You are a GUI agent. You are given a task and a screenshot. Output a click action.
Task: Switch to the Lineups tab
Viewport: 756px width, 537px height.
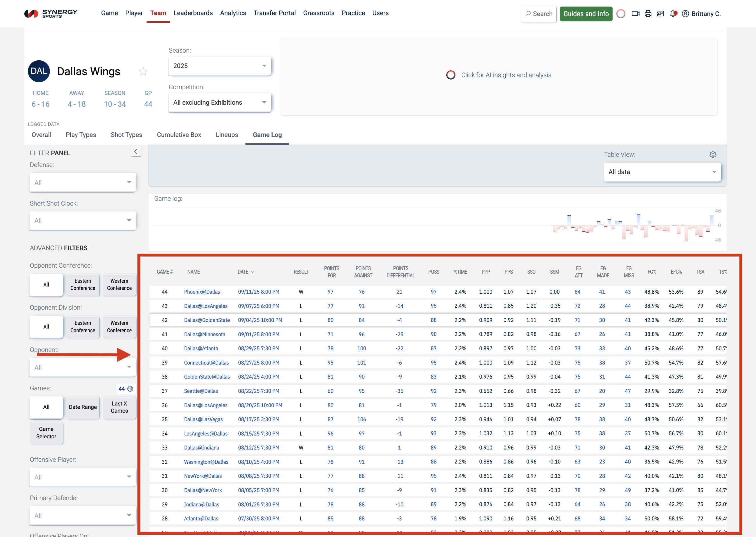(227, 135)
